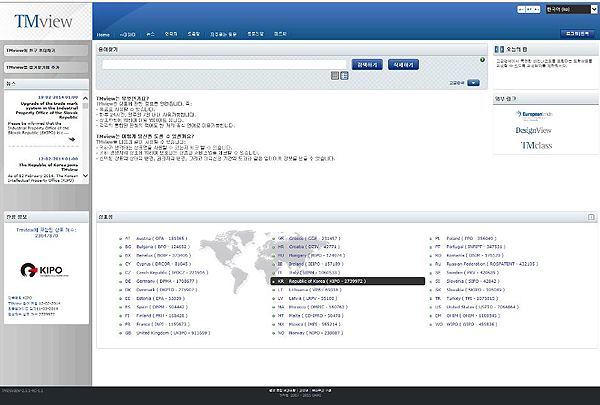Open the DesignView logo link
The width and height of the screenshot is (600, 405).
pos(533,131)
